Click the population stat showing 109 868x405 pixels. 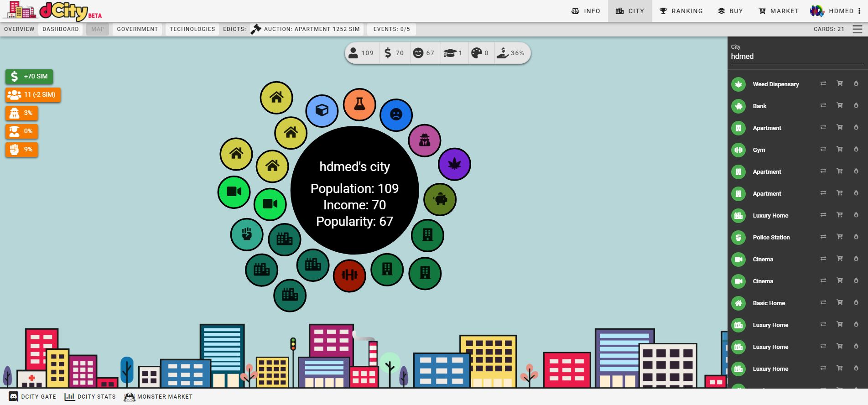click(361, 53)
